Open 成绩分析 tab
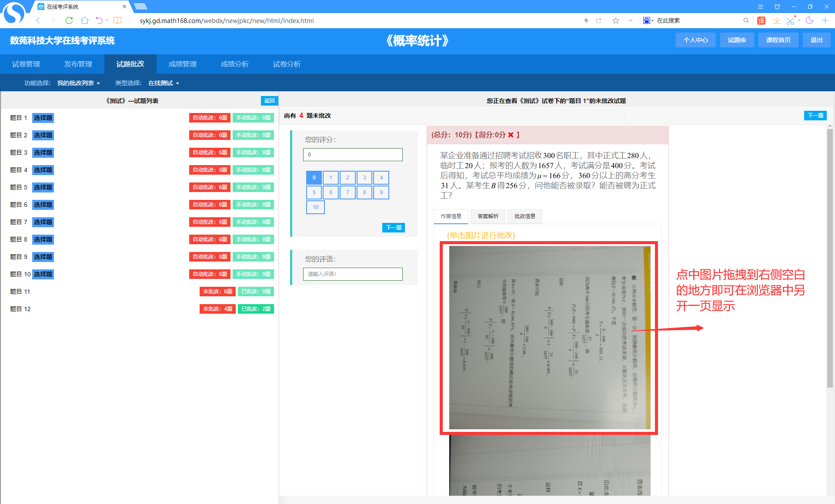This screenshot has height=504, width=835. pyautogui.click(x=235, y=64)
